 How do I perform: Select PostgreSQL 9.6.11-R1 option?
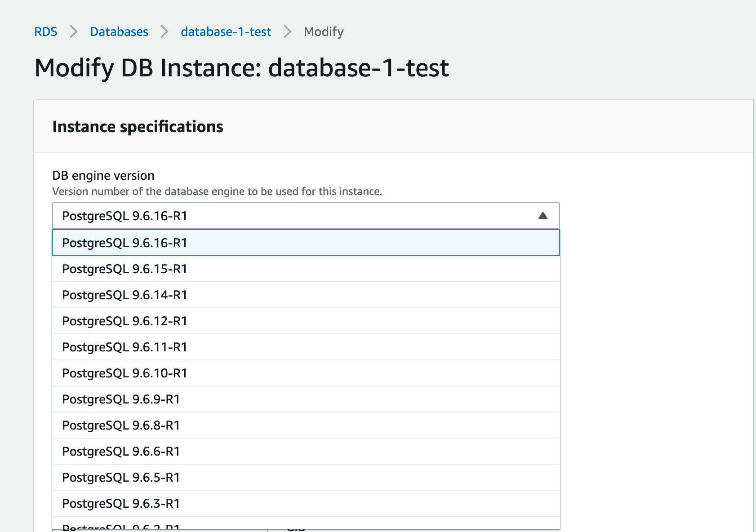click(306, 347)
